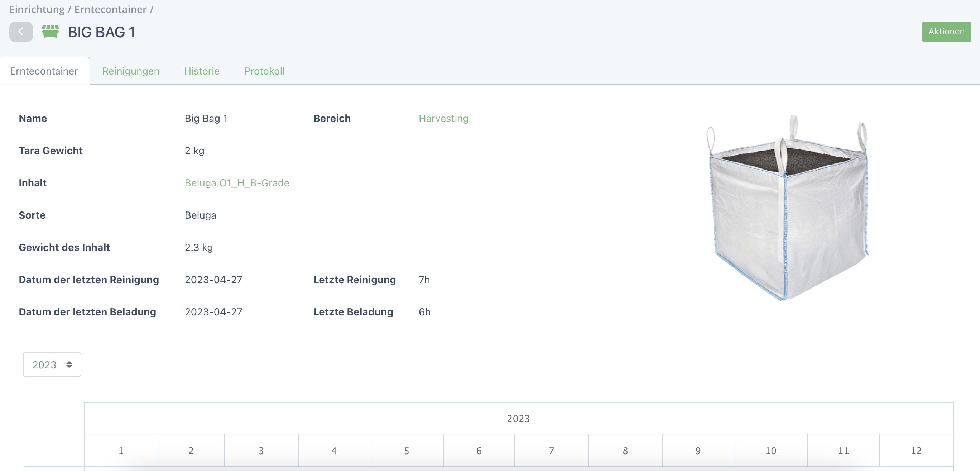
Task: Click the back arrow button
Action: (x=21, y=32)
